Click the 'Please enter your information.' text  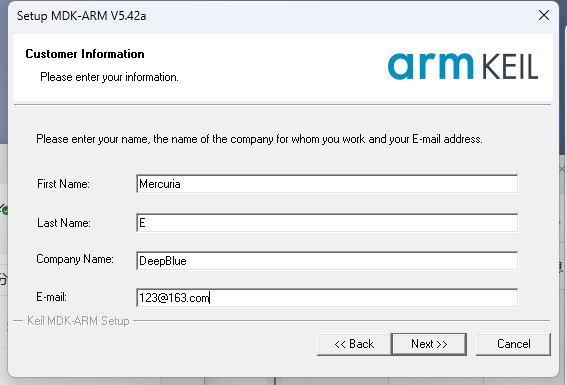(x=109, y=77)
